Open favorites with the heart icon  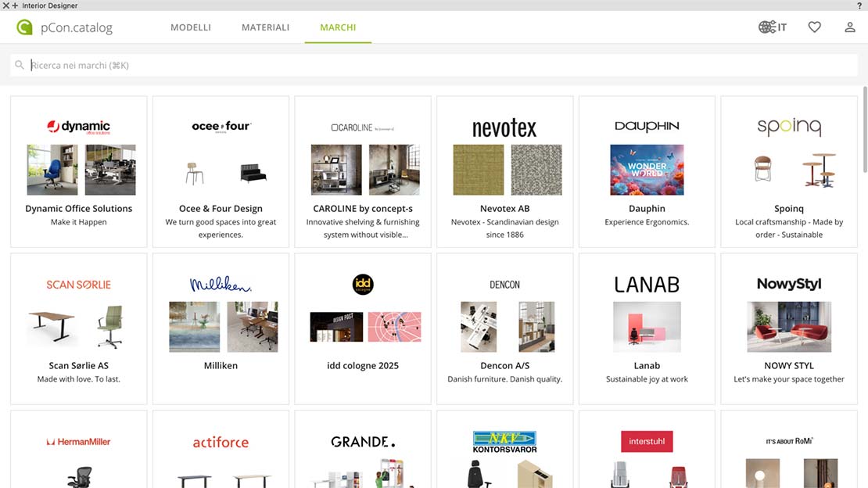point(814,27)
